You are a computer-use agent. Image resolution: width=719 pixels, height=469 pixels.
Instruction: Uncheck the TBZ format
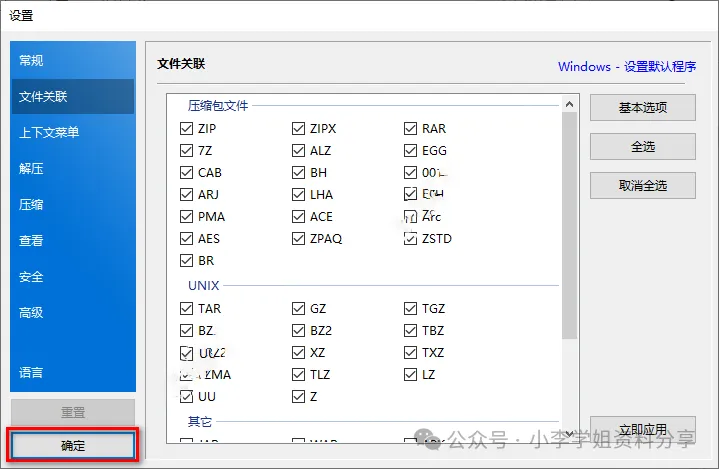(410, 331)
